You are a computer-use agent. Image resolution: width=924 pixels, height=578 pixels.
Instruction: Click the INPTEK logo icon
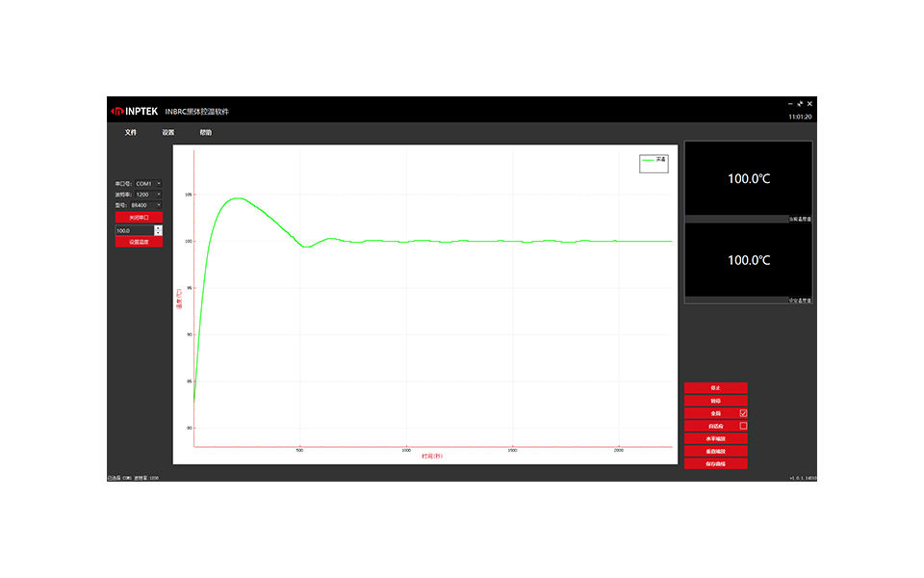116,111
